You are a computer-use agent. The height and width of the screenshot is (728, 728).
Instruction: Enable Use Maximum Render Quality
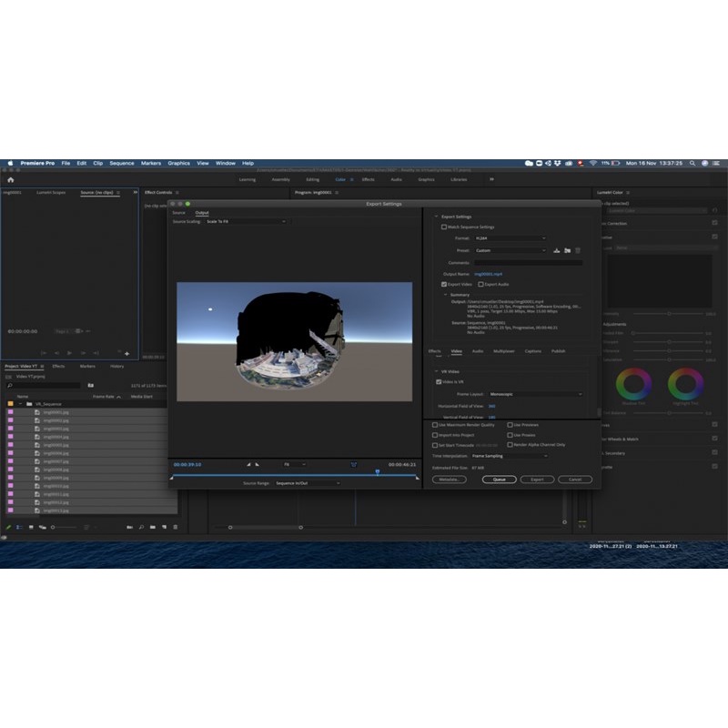(435, 424)
